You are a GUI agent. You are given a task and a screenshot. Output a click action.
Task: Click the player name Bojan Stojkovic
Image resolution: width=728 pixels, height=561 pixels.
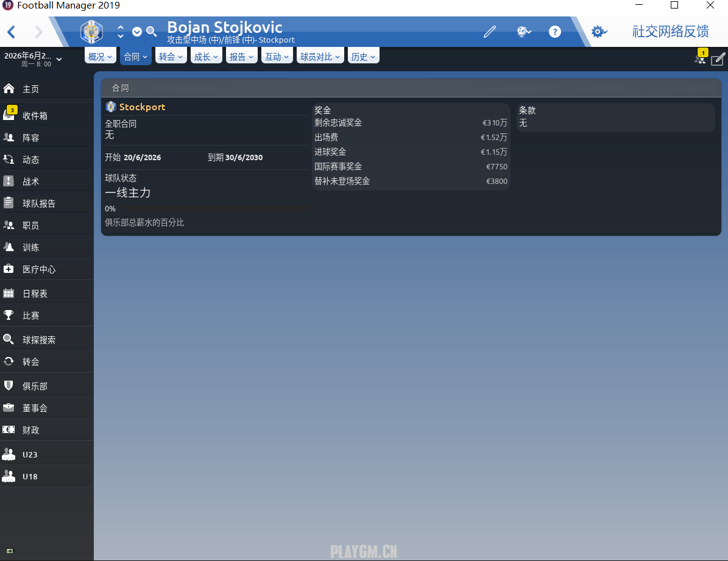pos(225,27)
